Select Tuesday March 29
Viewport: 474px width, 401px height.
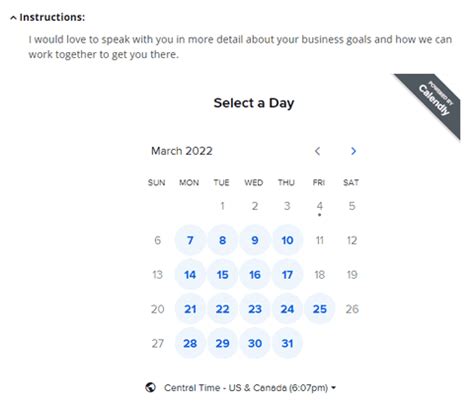[222, 343]
